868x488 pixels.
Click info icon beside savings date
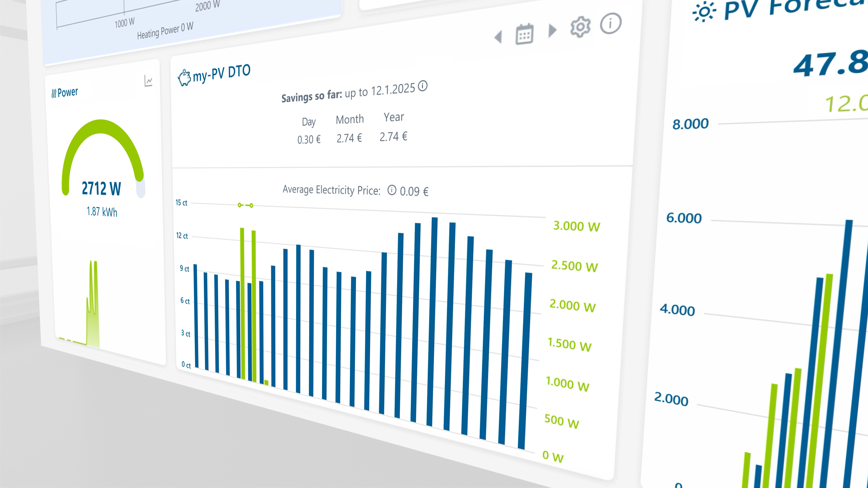pos(422,86)
